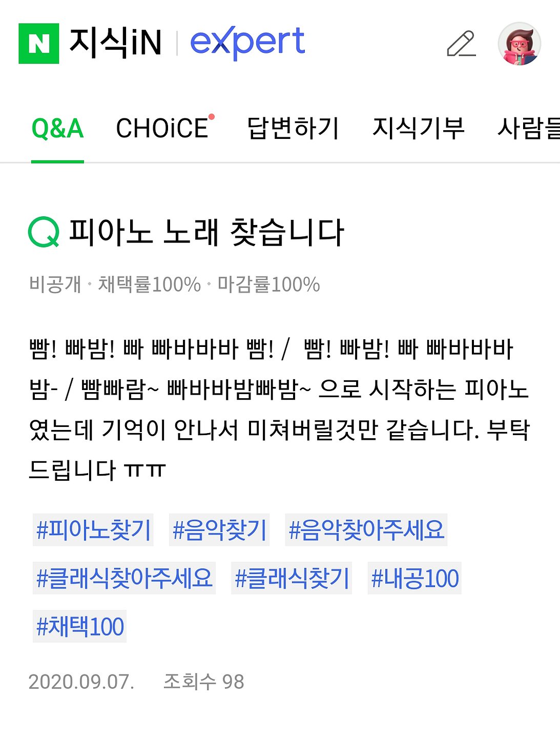The width and height of the screenshot is (560, 738).
Task: Open the profile avatar picture
Action: (520, 44)
